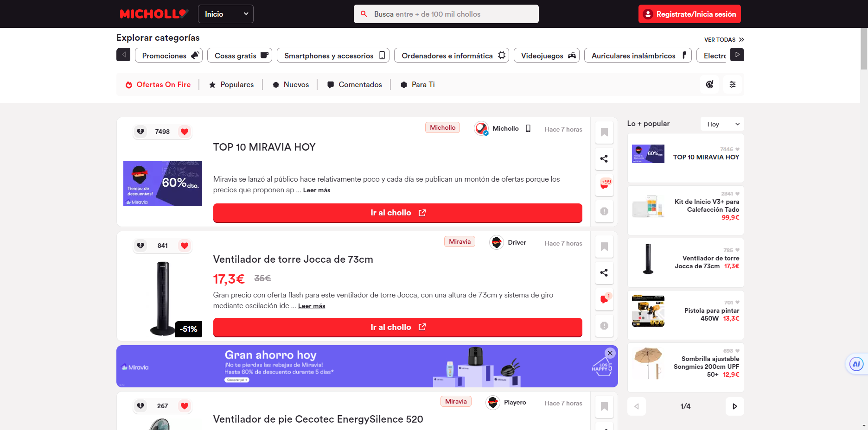Click Miravia tag on Cecotec deal
The height and width of the screenshot is (430, 868).
(x=456, y=401)
